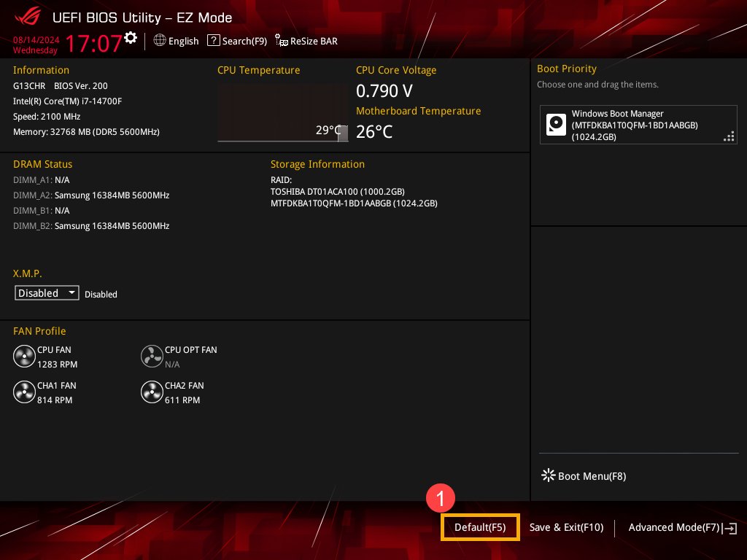Click the DIMM_A1 N/A entry

41,180
